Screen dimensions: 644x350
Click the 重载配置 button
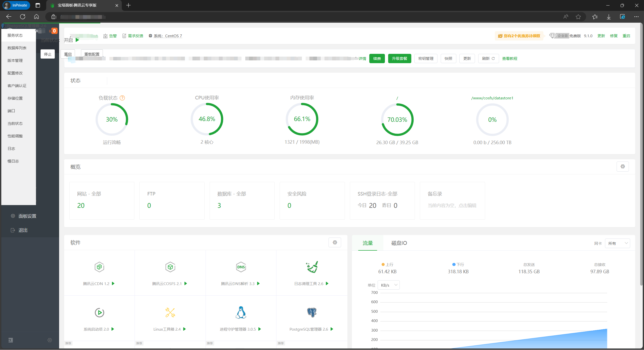pyautogui.click(x=92, y=54)
